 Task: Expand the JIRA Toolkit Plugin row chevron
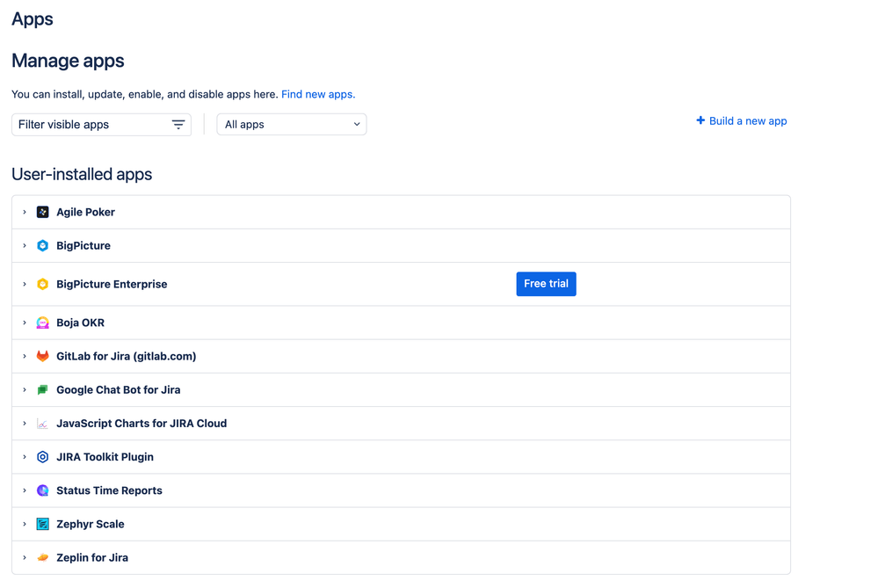25,458
